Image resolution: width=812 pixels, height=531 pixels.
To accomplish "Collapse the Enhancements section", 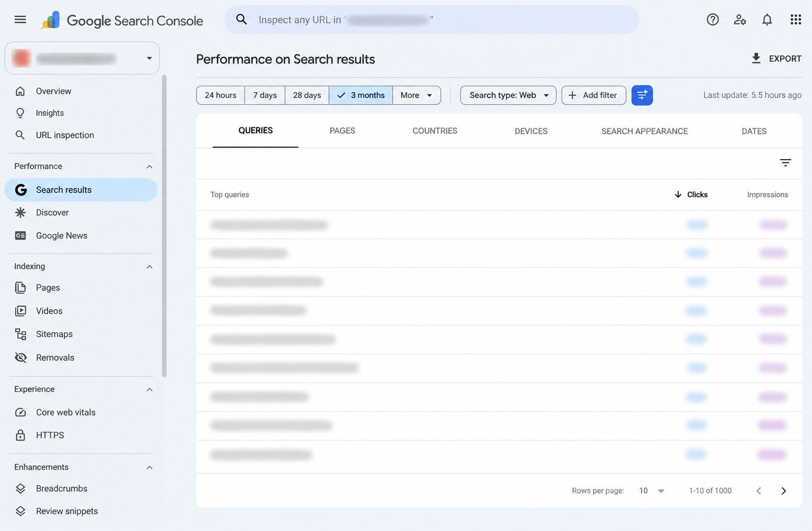I will 149,467.
